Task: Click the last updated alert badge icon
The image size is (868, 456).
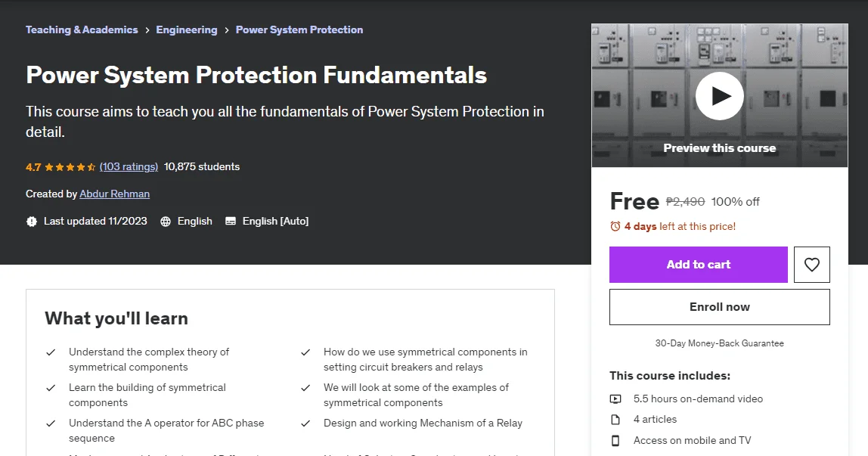Action: pos(32,222)
